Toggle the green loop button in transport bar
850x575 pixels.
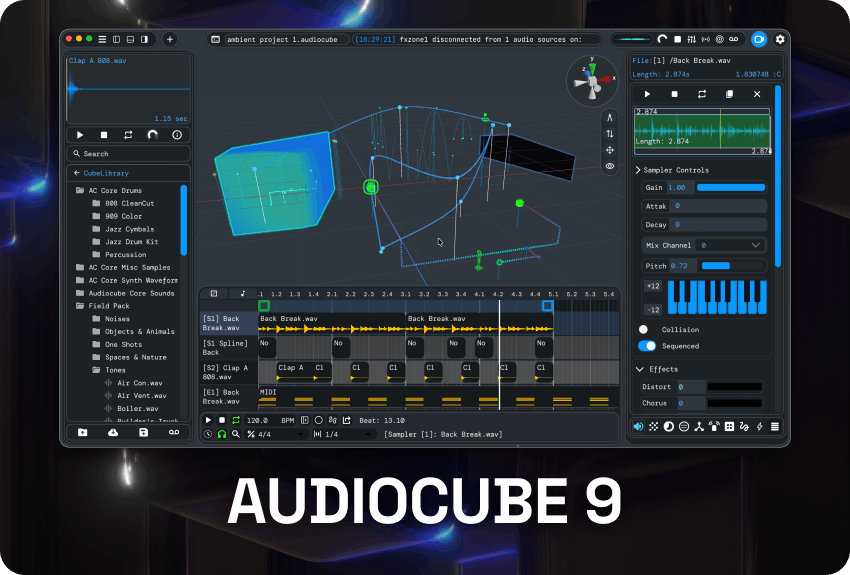[x=236, y=420]
